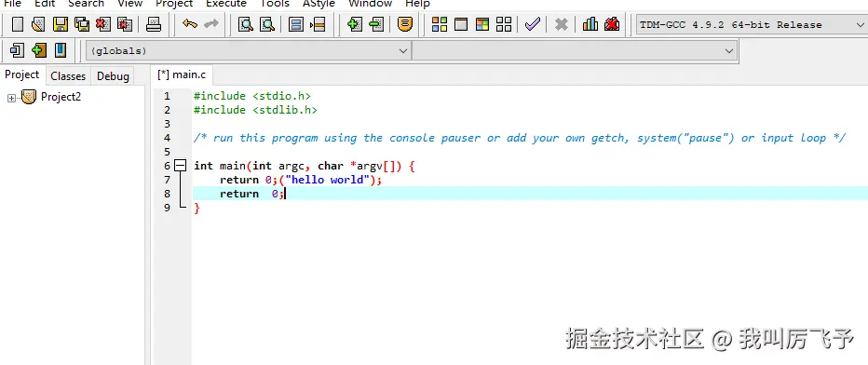Save the file with the floppy disk icon
The height and width of the screenshot is (365, 868).
[60, 24]
